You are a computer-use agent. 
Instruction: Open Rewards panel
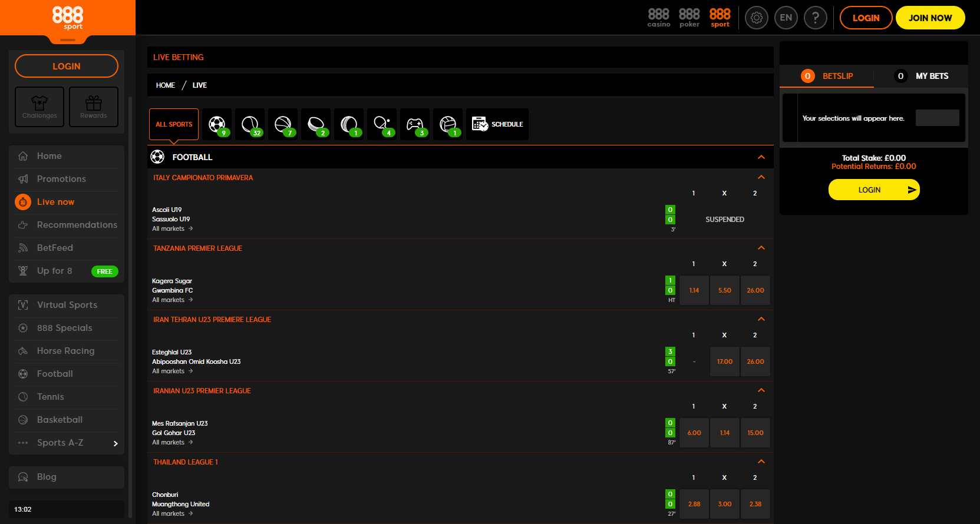coord(94,107)
